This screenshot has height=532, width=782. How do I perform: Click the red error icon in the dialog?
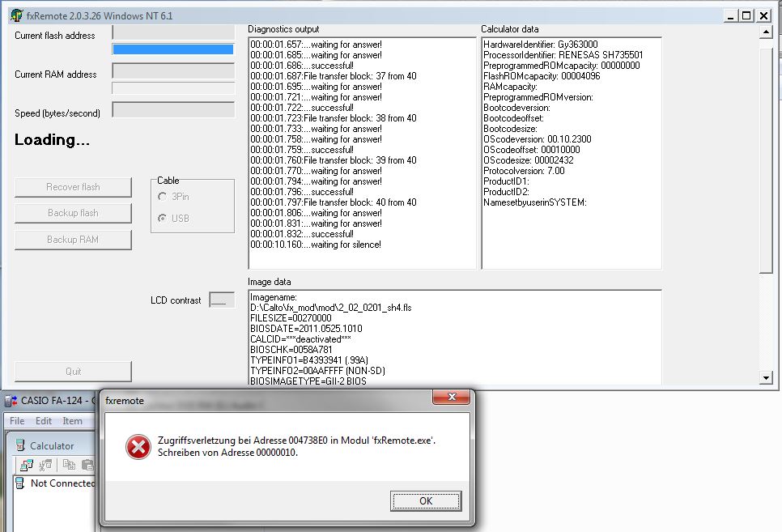(138, 446)
